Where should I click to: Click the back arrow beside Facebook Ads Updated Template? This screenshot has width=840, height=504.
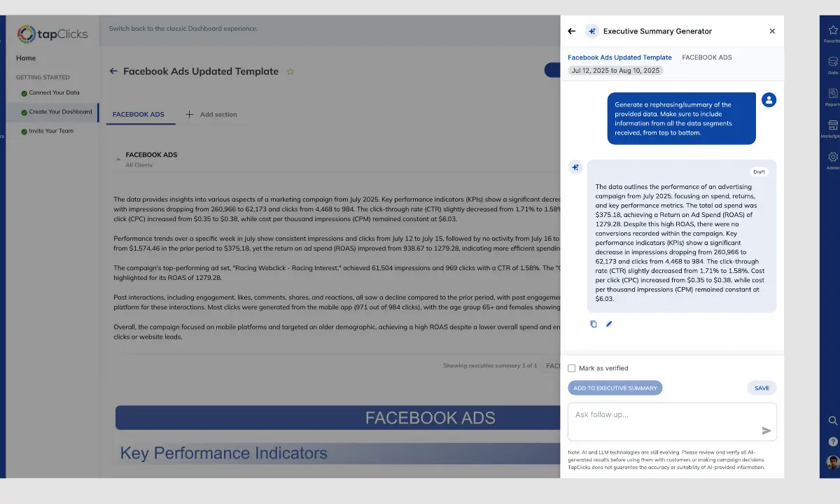(113, 71)
